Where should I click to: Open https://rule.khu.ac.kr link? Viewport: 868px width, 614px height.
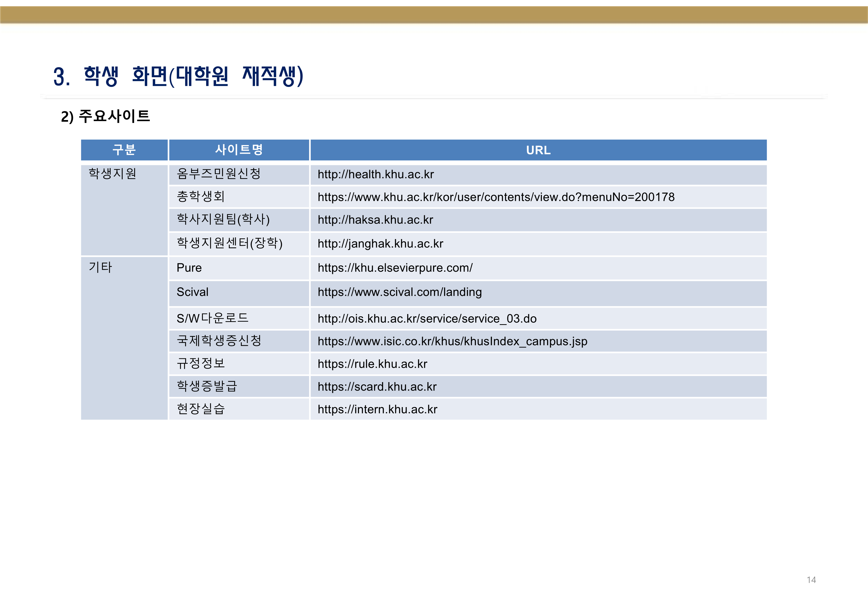[372, 364]
